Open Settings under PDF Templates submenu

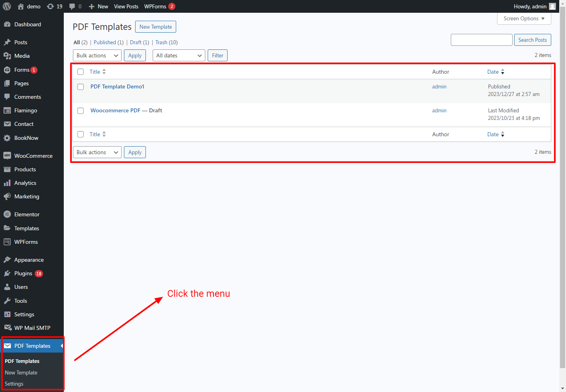pos(14,384)
